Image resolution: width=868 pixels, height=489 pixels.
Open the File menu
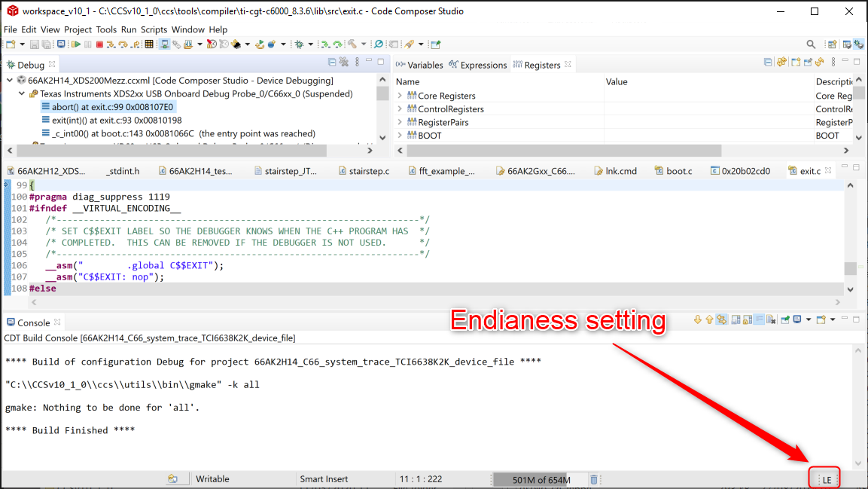pyautogui.click(x=10, y=29)
